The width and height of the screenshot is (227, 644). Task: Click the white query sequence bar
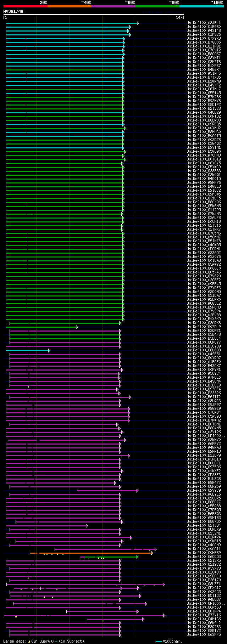[94, 15]
